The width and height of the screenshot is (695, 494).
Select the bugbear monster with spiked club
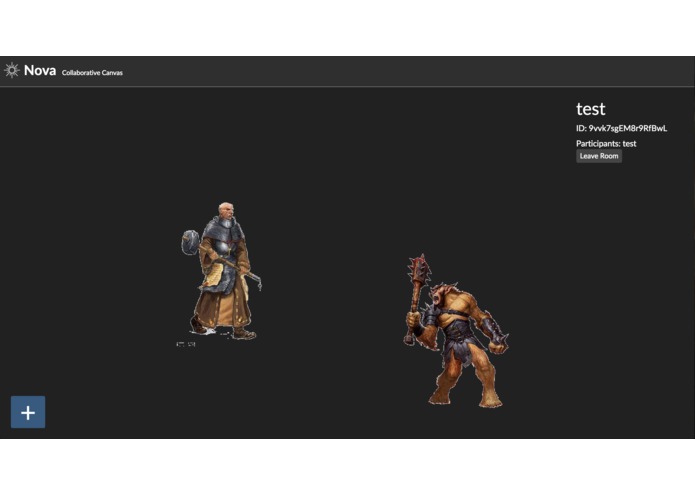456,331
